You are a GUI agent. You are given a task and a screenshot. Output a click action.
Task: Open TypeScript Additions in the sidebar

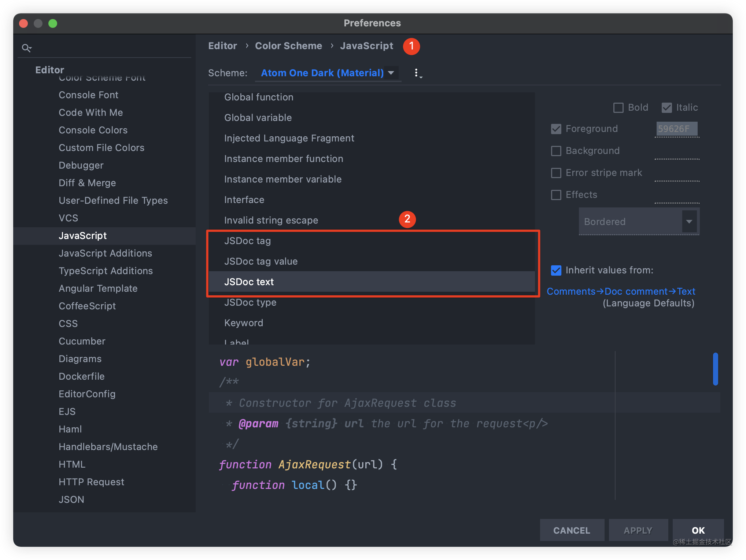[106, 271]
